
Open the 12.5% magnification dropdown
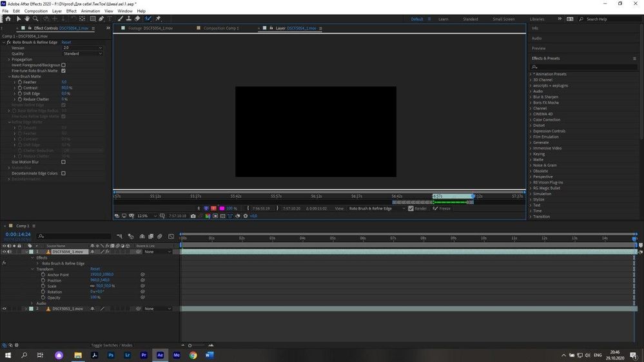click(146, 216)
